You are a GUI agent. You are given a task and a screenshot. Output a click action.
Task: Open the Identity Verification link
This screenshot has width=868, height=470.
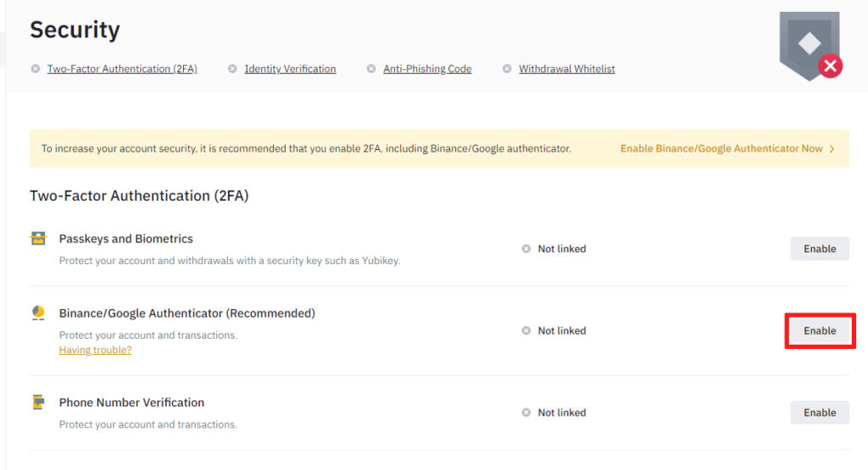pyautogui.click(x=290, y=69)
